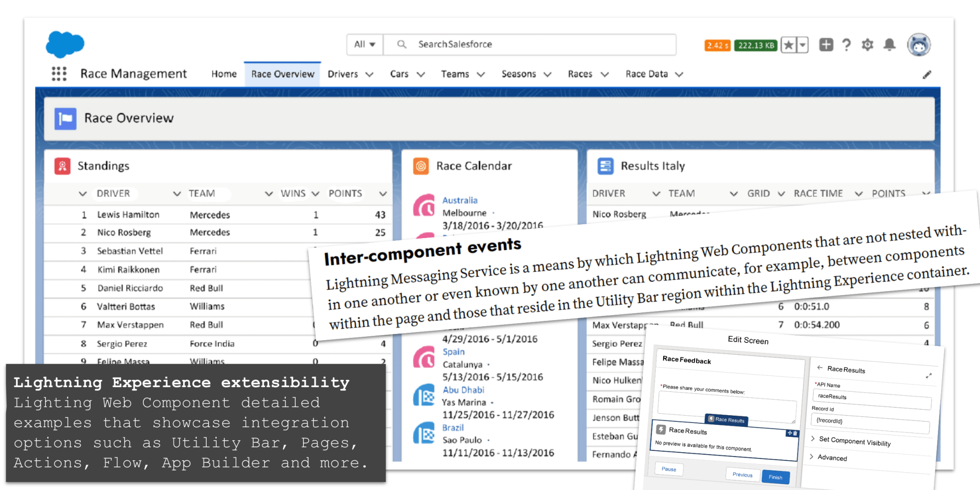Open the App Launcher waffle icon
This screenshot has width=980, height=490.
click(x=58, y=73)
